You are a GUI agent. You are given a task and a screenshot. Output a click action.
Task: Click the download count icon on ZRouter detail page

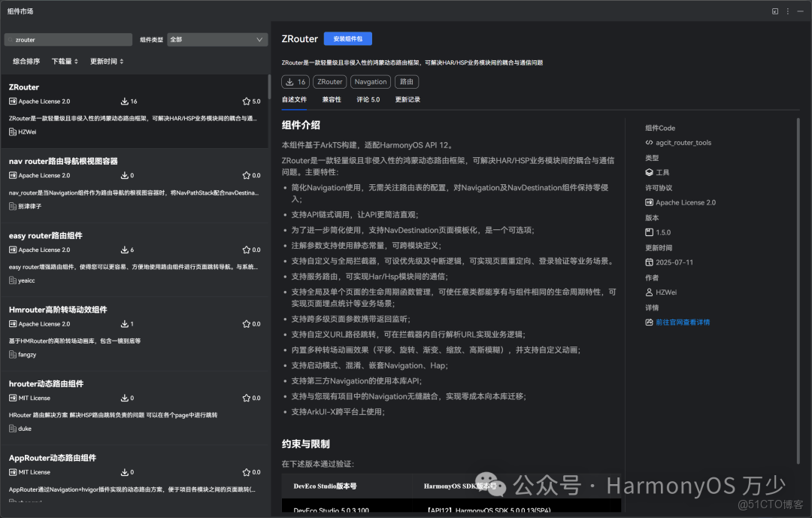(x=291, y=81)
